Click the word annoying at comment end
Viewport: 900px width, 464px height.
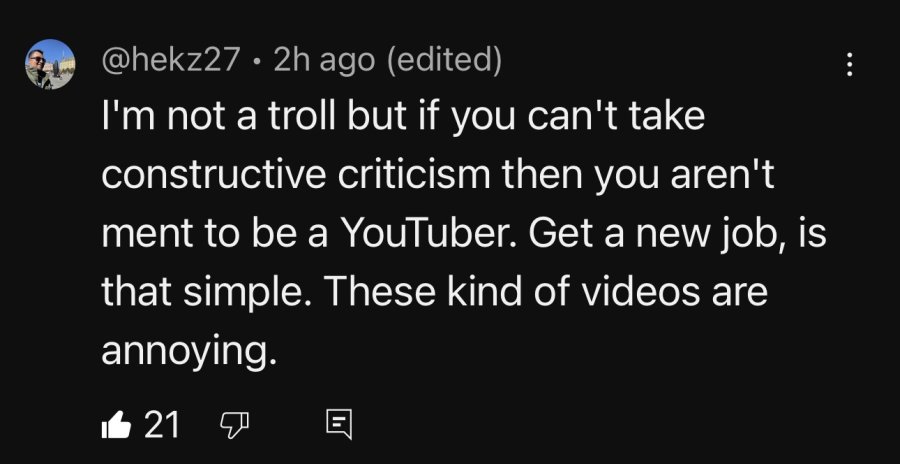pos(185,350)
